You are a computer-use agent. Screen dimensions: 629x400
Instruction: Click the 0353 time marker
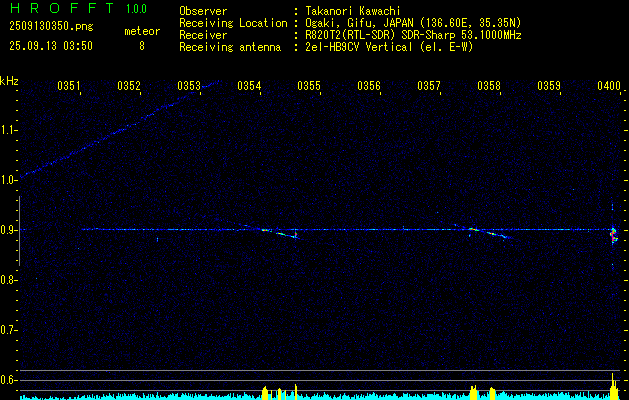(189, 85)
